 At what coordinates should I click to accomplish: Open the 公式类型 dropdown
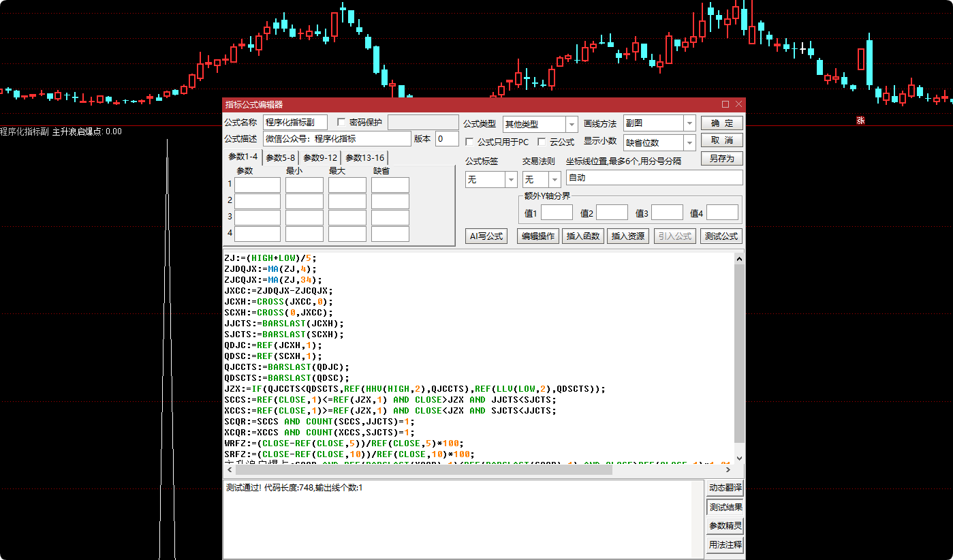tap(572, 124)
